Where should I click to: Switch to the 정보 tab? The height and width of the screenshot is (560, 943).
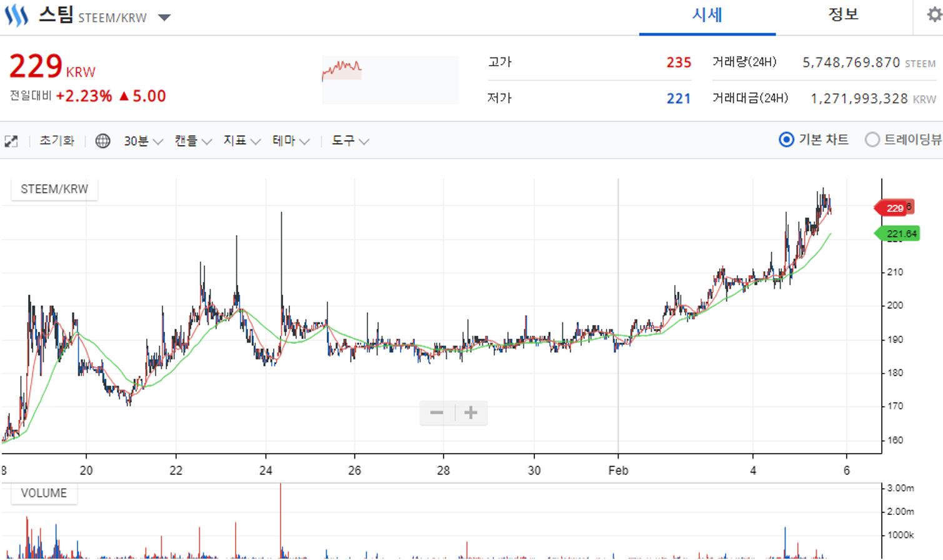pos(843,16)
